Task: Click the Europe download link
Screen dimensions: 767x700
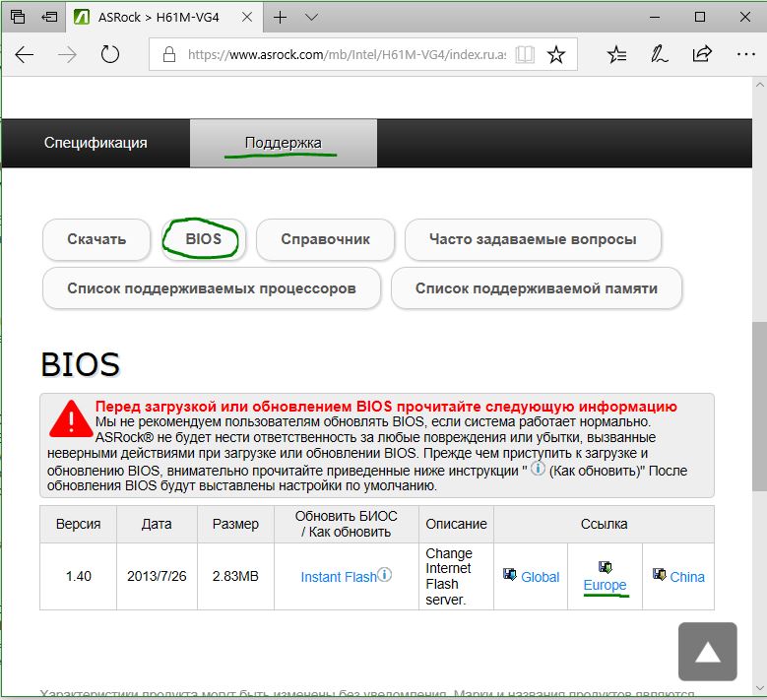Action: pos(605,585)
